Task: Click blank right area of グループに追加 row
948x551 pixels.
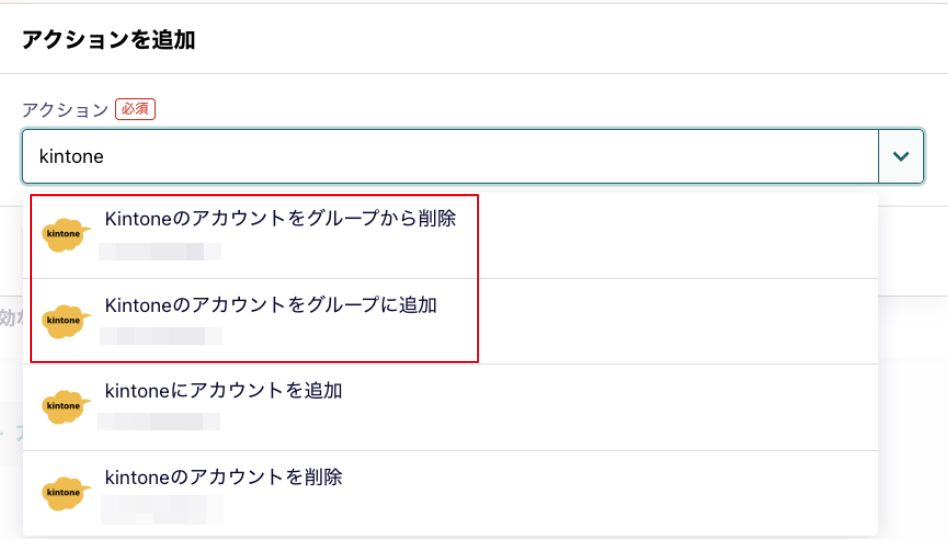Action: click(677, 321)
